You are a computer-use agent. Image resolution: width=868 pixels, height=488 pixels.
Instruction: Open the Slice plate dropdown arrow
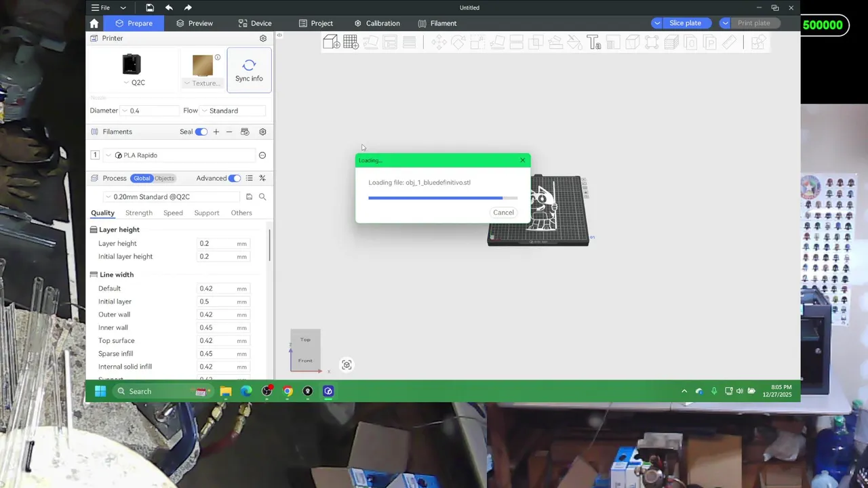tap(656, 23)
